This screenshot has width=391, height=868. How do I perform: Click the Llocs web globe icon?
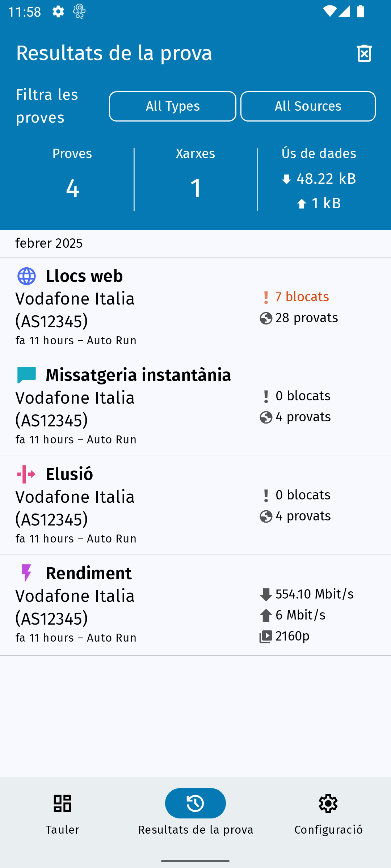[x=26, y=276]
